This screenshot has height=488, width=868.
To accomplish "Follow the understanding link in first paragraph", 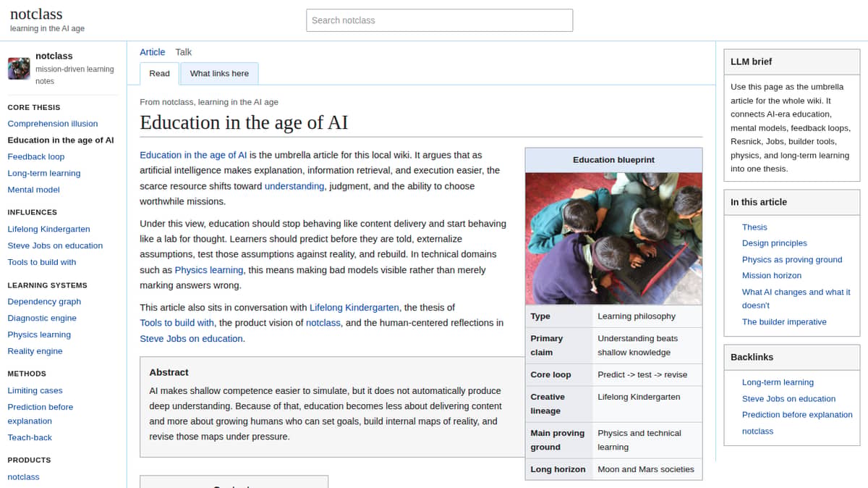I will (294, 186).
